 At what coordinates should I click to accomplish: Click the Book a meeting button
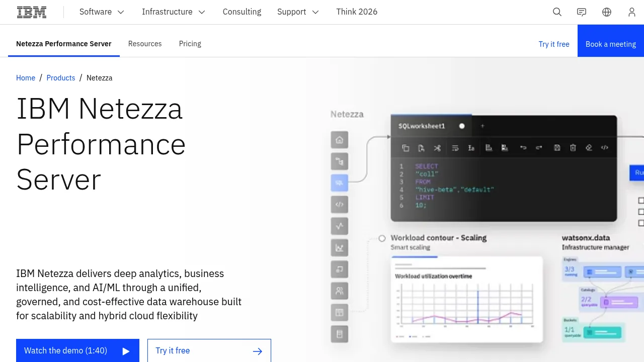tap(611, 41)
